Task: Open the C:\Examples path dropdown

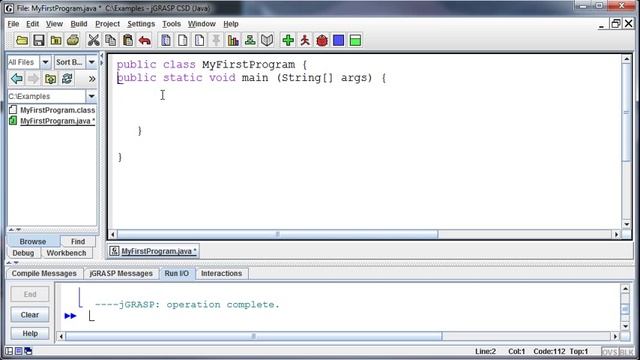Action: pos(91,96)
